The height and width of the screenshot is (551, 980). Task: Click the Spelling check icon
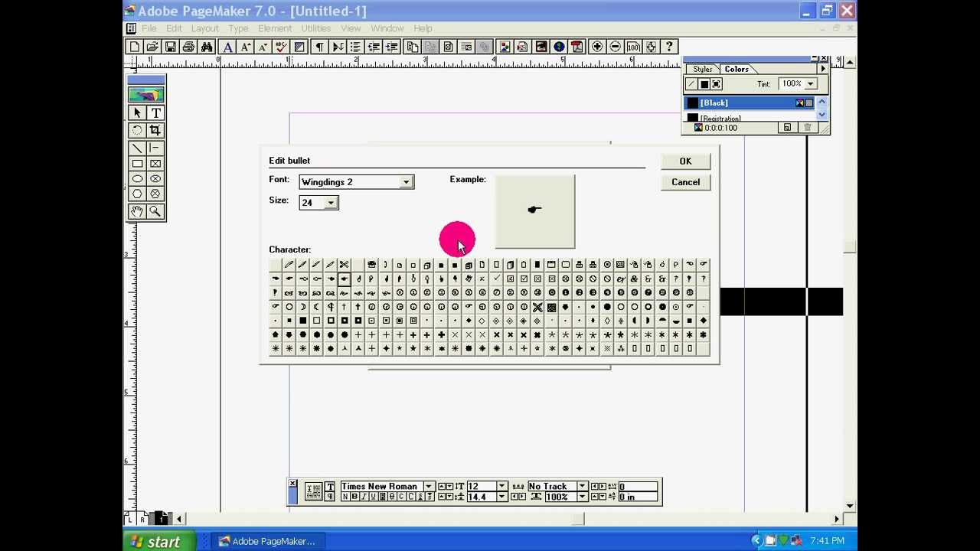click(x=281, y=47)
